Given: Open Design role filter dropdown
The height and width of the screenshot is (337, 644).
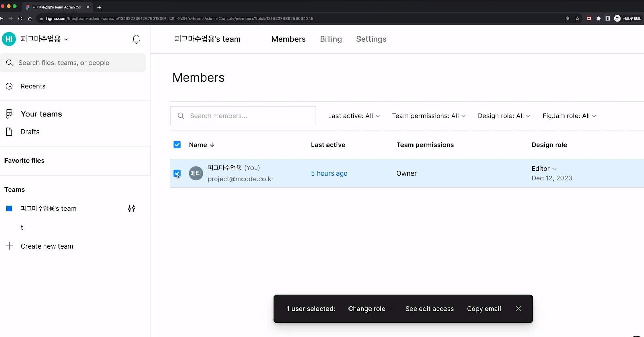Looking at the screenshot, I should 504,116.
